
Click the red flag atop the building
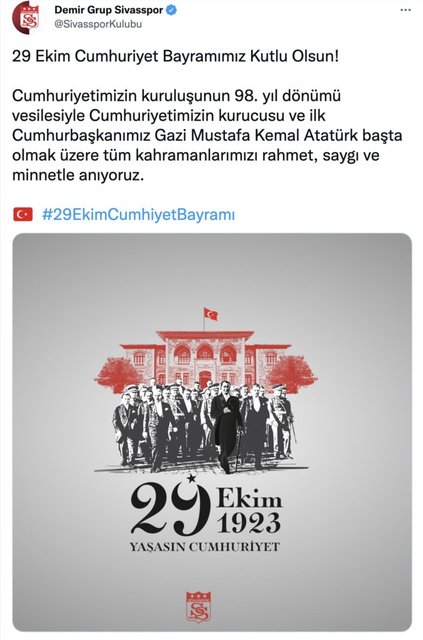coord(211,314)
